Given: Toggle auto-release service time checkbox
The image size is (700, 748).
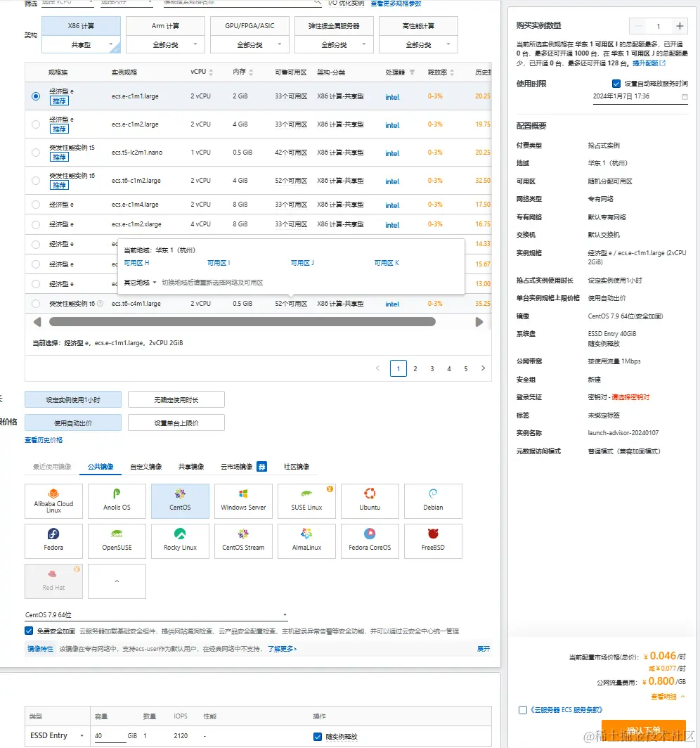Looking at the screenshot, I should point(616,84).
